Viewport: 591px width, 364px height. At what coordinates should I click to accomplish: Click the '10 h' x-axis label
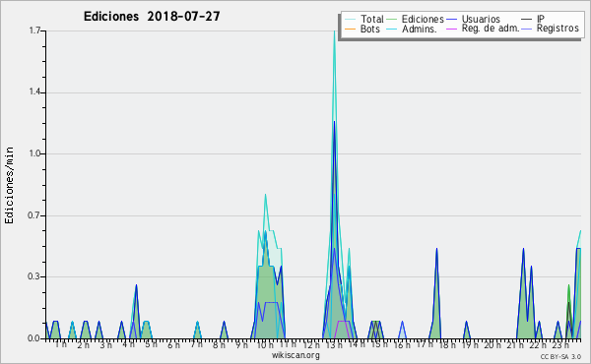tap(265, 344)
